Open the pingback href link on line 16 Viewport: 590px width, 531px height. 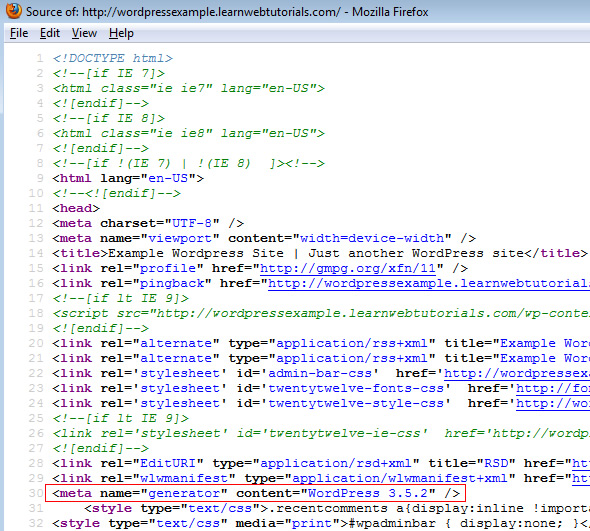[x=429, y=283]
